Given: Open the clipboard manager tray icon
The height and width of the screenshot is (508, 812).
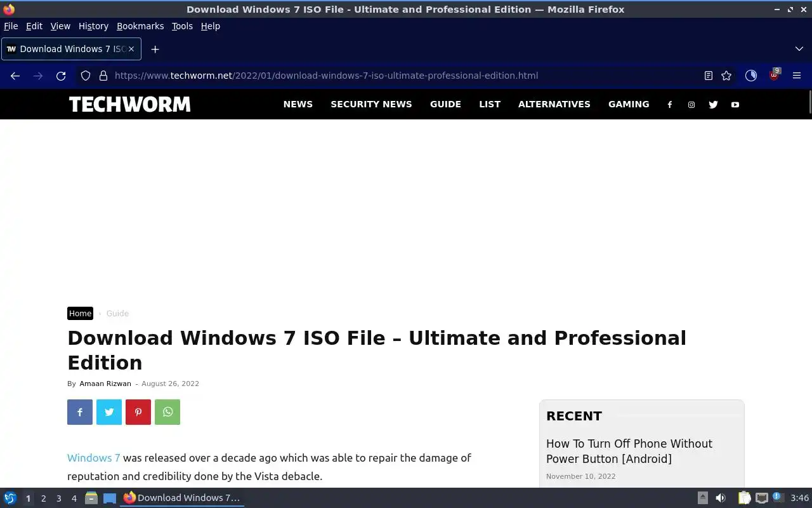Looking at the screenshot, I should (x=744, y=498).
